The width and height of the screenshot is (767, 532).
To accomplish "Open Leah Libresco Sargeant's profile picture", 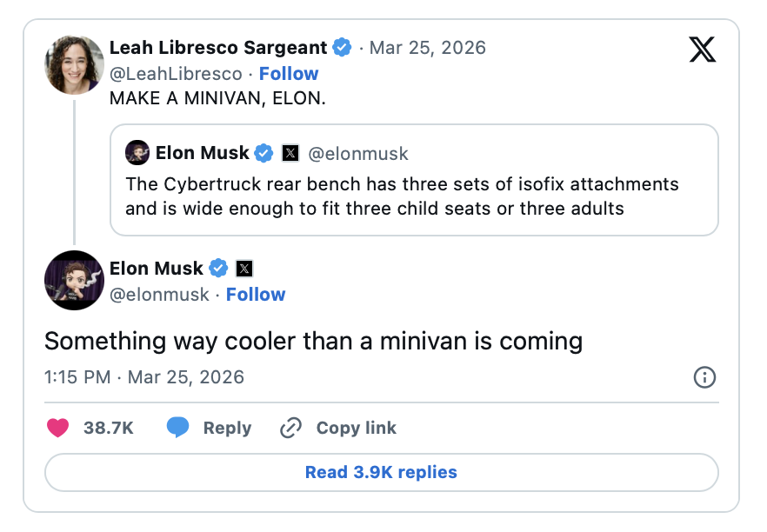I will 74,64.
